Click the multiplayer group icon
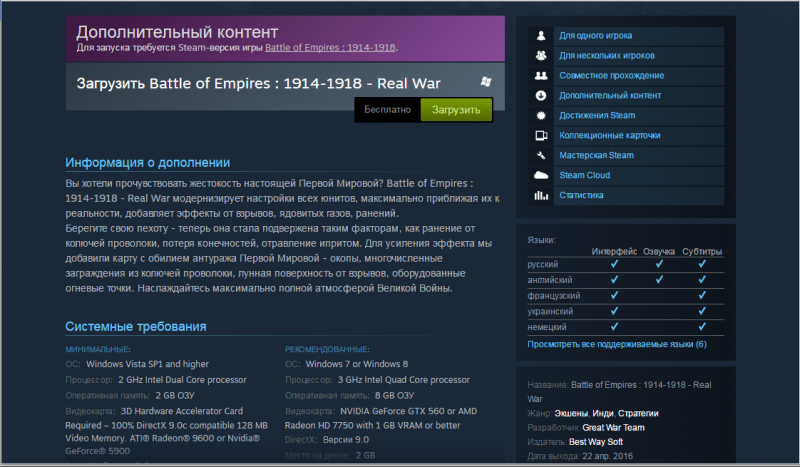 click(x=541, y=56)
